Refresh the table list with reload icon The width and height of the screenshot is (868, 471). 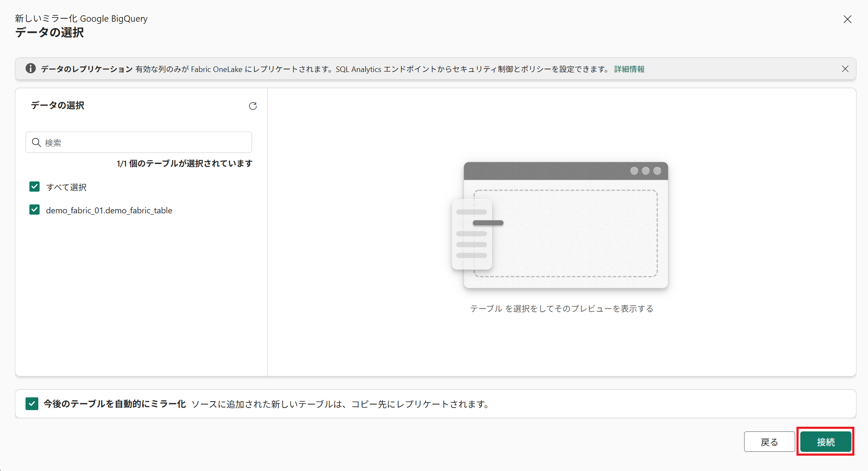(x=253, y=106)
